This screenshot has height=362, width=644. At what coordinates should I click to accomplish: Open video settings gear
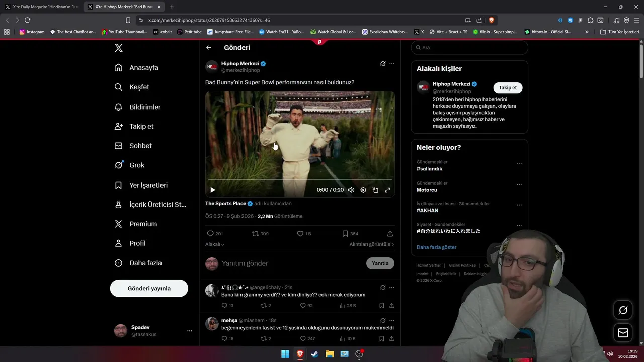coord(363,190)
